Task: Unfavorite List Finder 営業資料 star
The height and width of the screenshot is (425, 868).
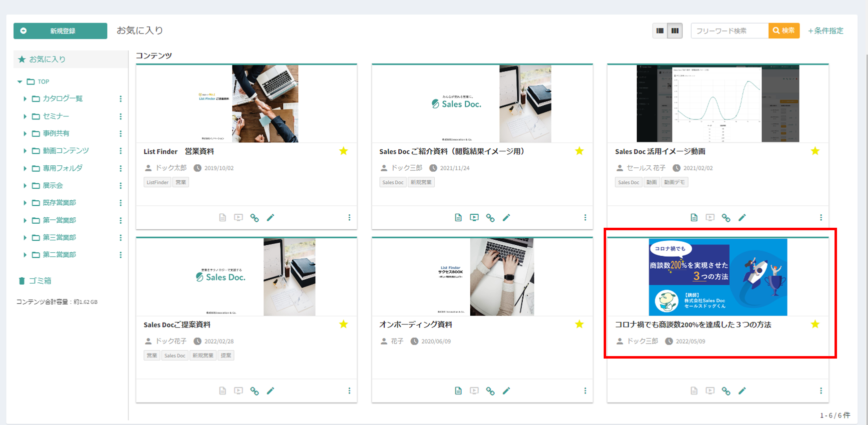Action: tap(344, 151)
